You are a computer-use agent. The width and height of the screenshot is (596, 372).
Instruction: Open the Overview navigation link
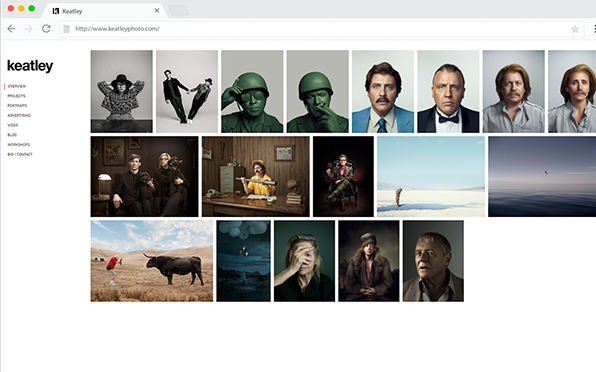pos(17,86)
